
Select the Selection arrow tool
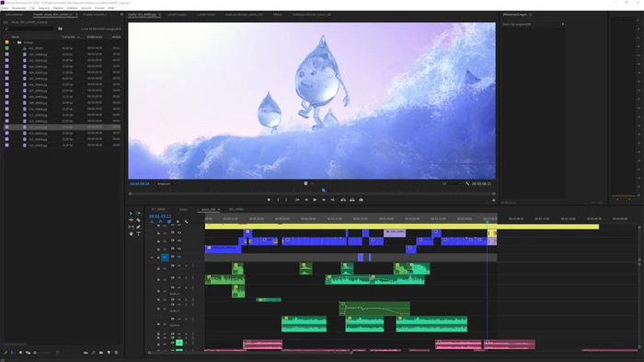click(131, 214)
